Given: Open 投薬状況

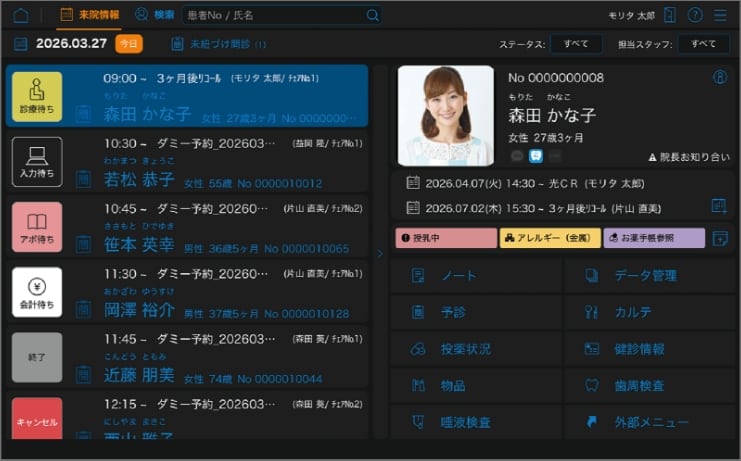Looking at the screenshot, I should coord(476,349).
